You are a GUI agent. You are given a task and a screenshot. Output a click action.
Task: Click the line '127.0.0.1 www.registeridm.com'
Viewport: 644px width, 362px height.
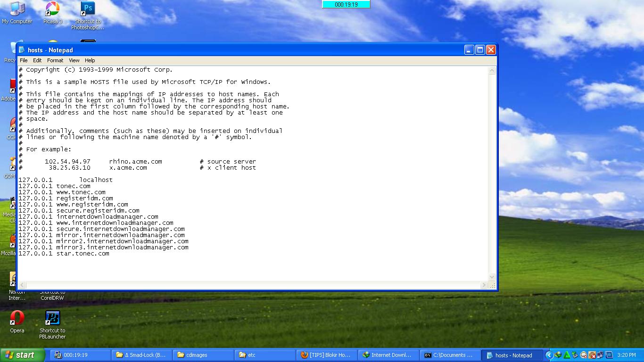(x=73, y=204)
